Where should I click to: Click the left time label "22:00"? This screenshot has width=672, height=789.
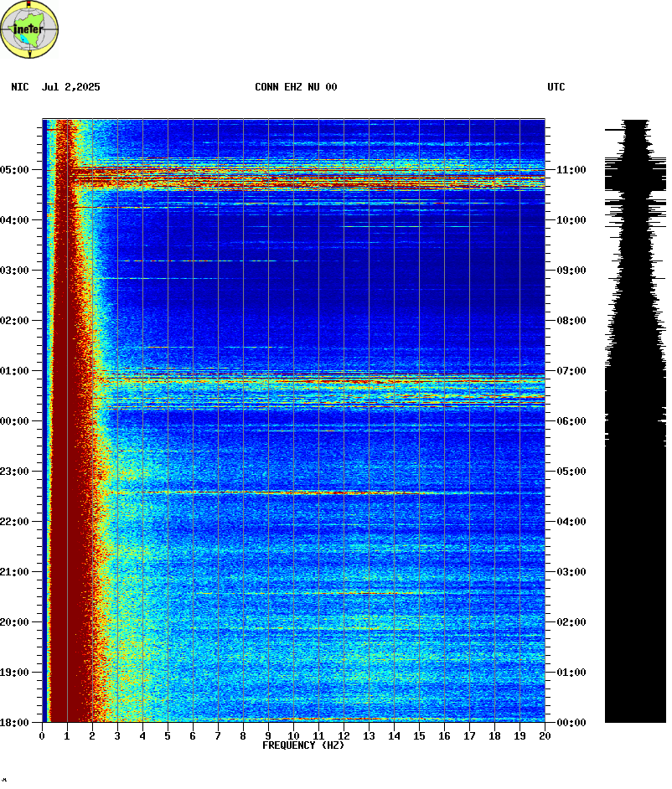(14, 522)
